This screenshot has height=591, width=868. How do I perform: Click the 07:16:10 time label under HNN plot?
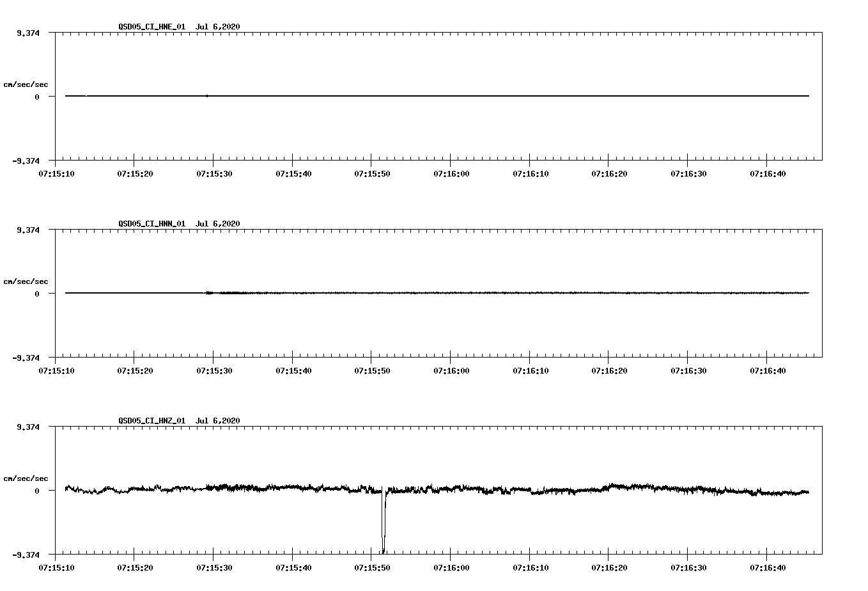pyautogui.click(x=530, y=370)
